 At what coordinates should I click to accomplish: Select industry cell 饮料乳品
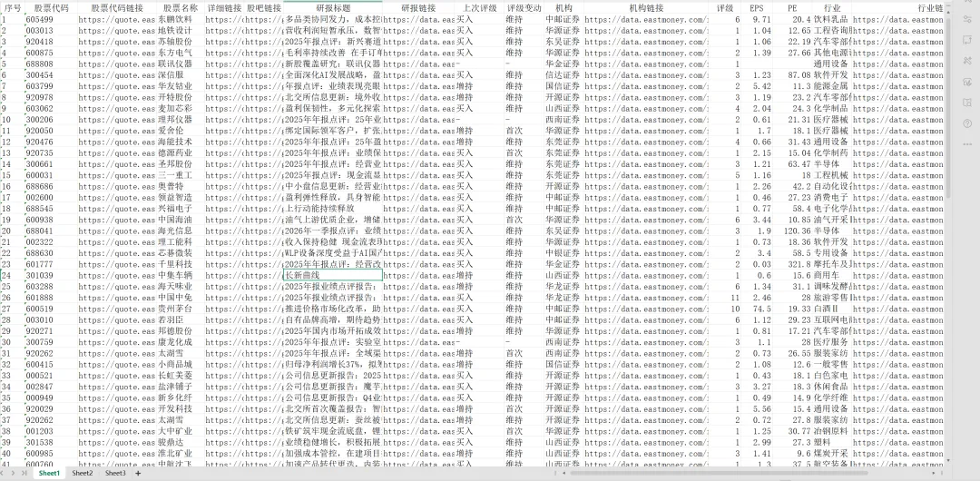coord(832,19)
